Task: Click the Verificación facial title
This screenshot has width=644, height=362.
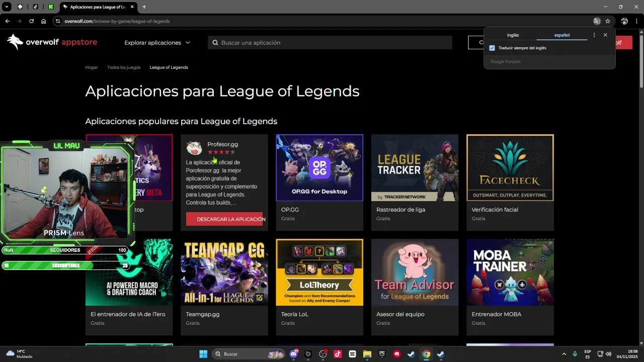Action: [x=495, y=210]
